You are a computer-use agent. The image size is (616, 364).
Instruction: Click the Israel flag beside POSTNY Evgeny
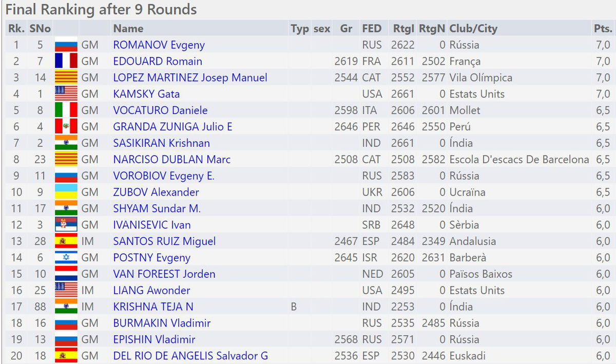(x=66, y=258)
